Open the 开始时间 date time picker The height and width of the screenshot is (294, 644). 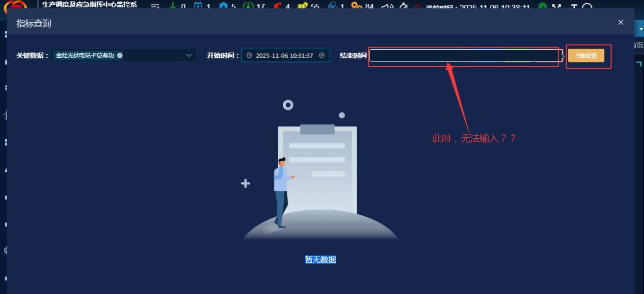[284, 55]
